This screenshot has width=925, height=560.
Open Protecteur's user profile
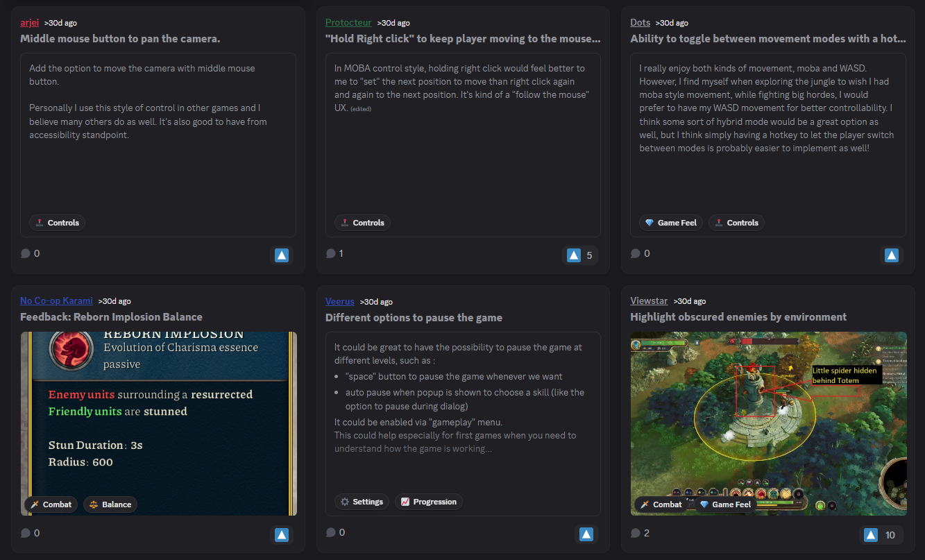(x=348, y=23)
